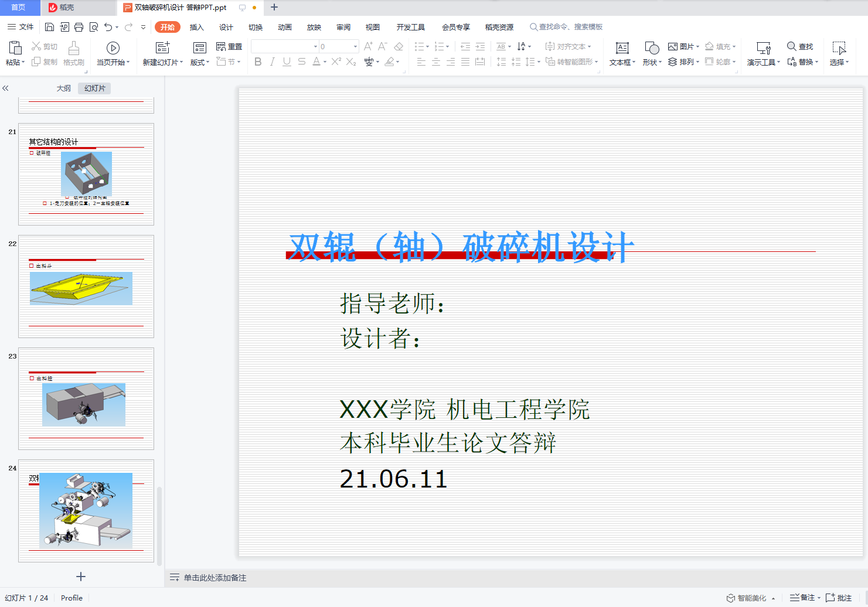Click the Paste clipboard icon
The image size is (868, 607).
click(x=15, y=48)
